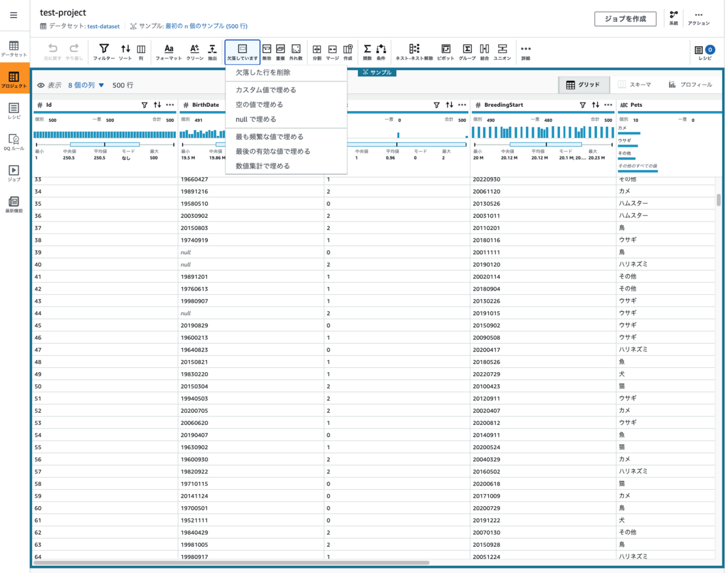This screenshot has width=728, height=573.
Task: Click the ジョブを作成 button
Action: click(625, 19)
